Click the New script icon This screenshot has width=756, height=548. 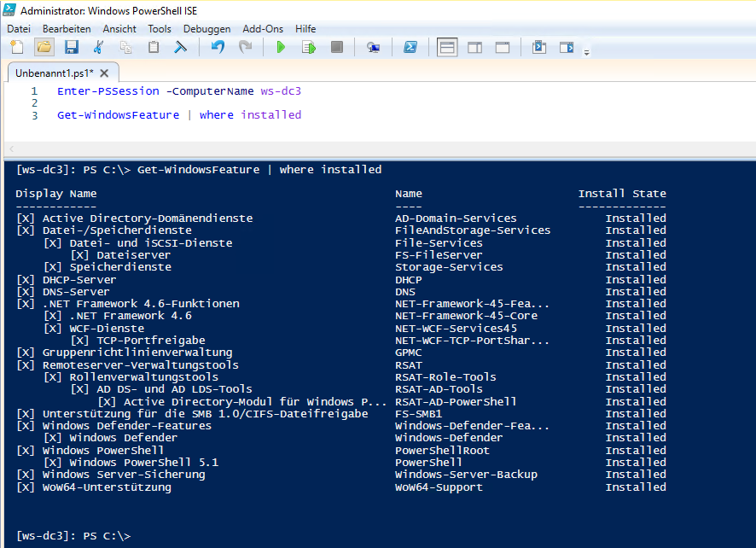[x=17, y=47]
